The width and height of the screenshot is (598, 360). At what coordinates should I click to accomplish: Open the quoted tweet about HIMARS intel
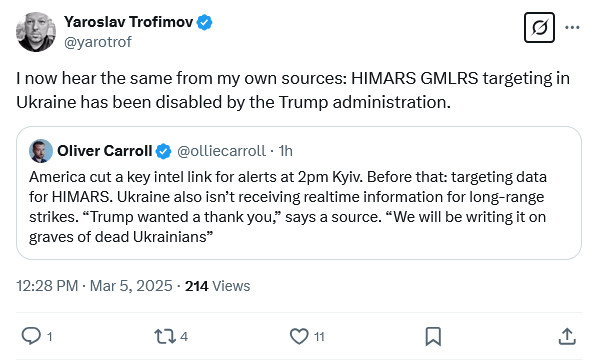pyautogui.click(x=299, y=193)
